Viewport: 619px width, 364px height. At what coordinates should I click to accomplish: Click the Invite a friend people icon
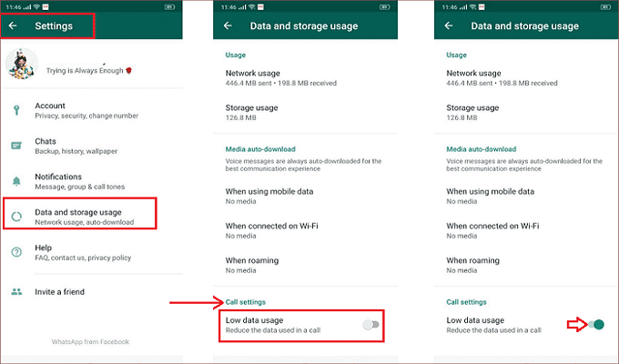coord(16,292)
